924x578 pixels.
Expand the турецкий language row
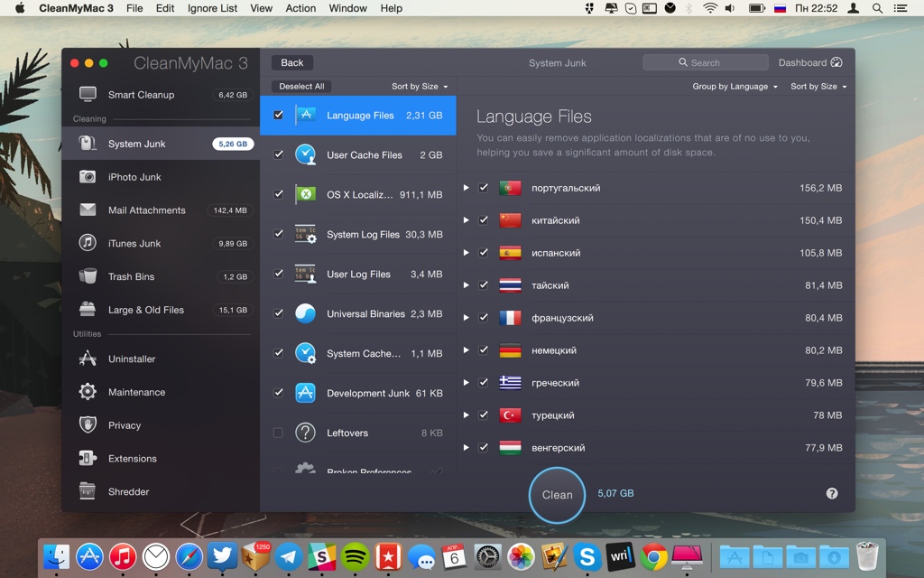(x=466, y=415)
